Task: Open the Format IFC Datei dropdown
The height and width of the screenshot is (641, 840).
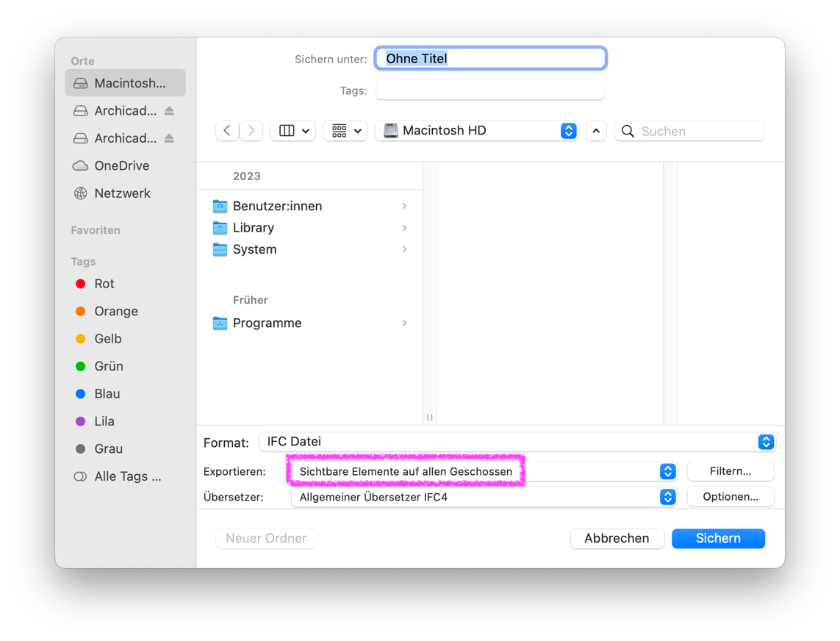Action: coord(517,442)
